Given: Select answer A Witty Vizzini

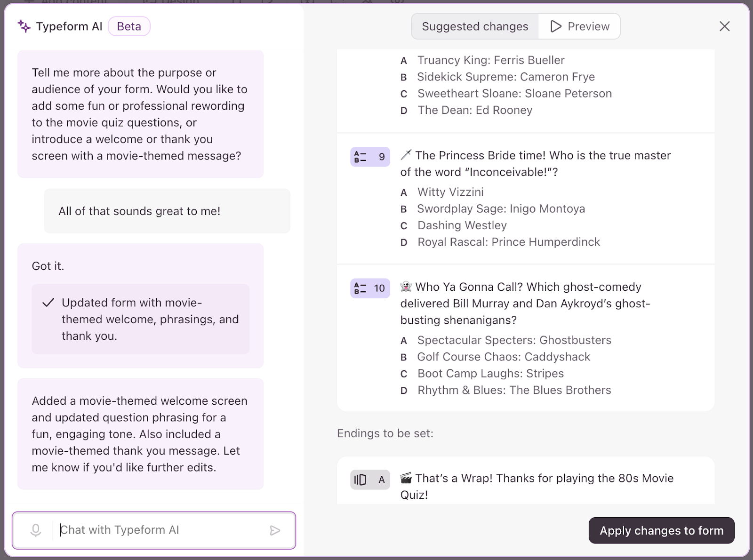Looking at the screenshot, I should pyautogui.click(x=450, y=192).
